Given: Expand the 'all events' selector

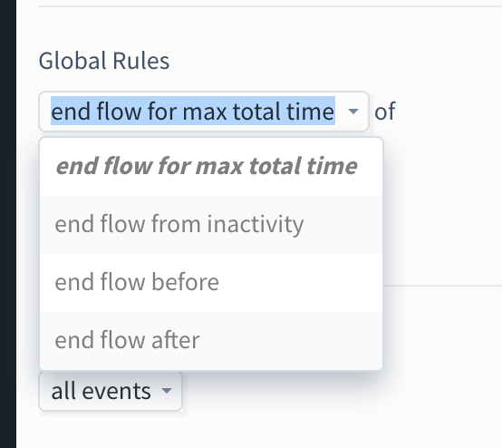Looking at the screenshot, I should click(111, 391).
